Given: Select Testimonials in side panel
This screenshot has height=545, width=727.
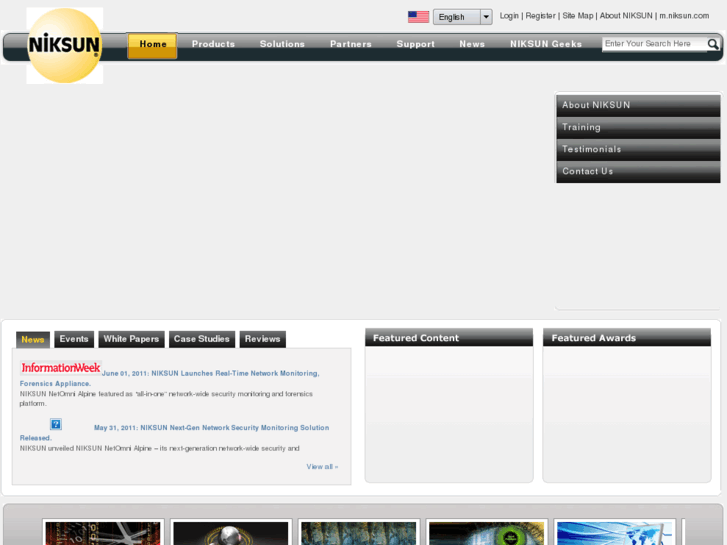Looking at the screenshot, I should point(638,149).
